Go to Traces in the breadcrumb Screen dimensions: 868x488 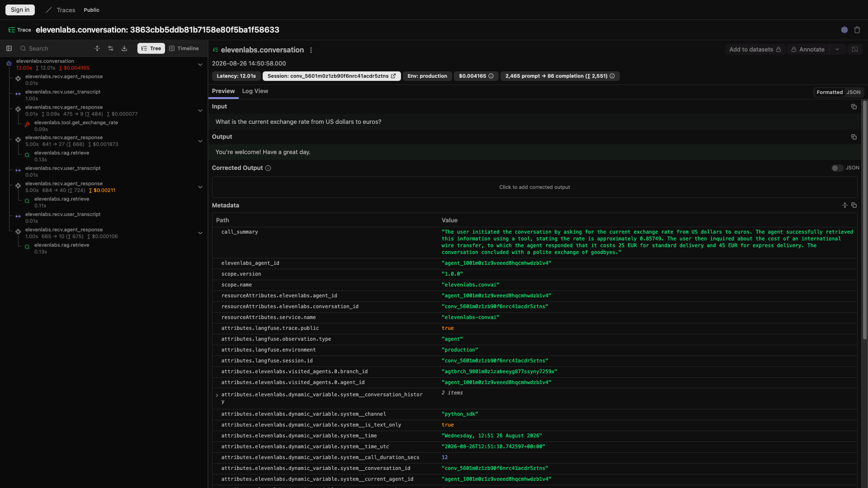coord(66,10)
